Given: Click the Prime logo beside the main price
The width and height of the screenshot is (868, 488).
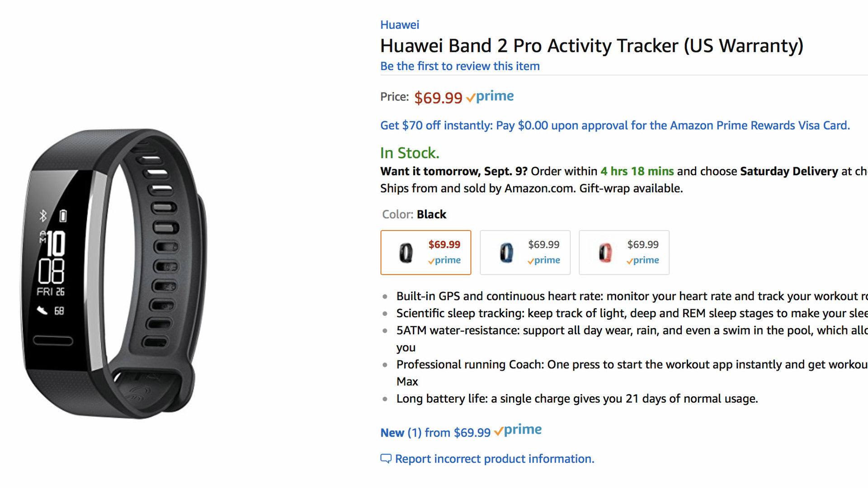Looking at the screenshot, I should (x=490, y=96).
